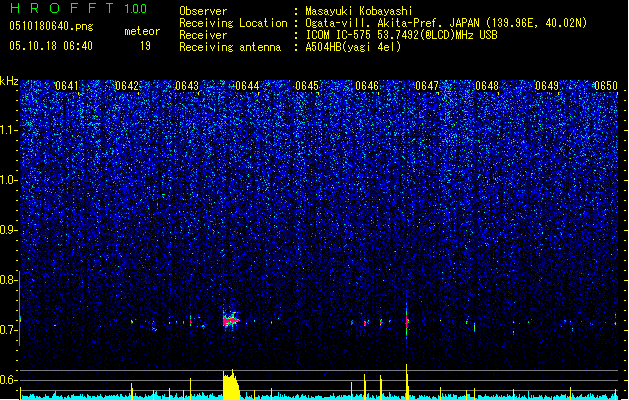Click the Receiving antenna field label

(x=230, y=47)
